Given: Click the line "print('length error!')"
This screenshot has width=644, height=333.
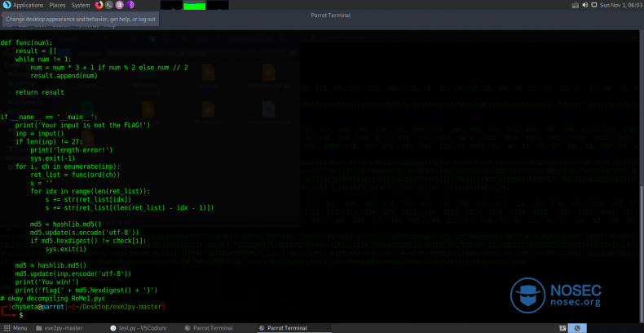Looking at the screenshot, I should 72,150.
